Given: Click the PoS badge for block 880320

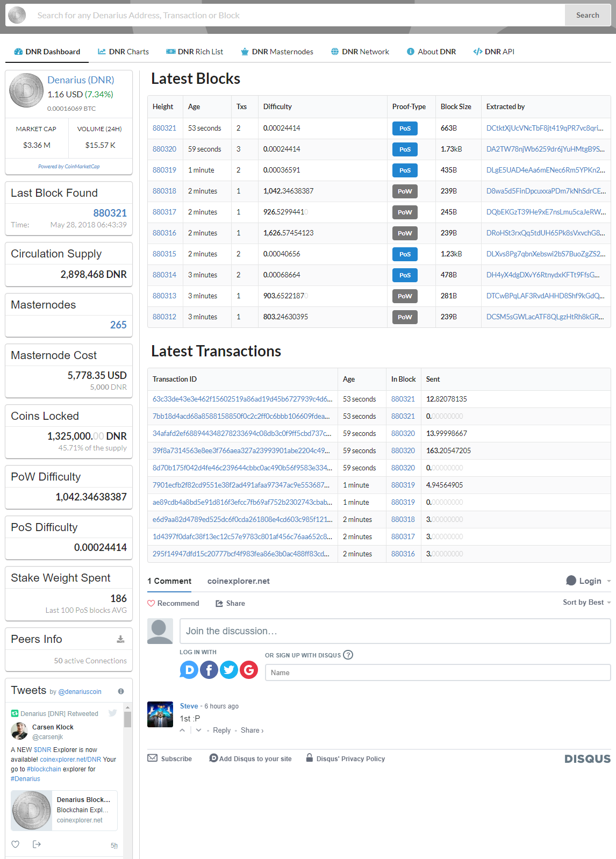Looking at the screenshot, I should 405,149.
